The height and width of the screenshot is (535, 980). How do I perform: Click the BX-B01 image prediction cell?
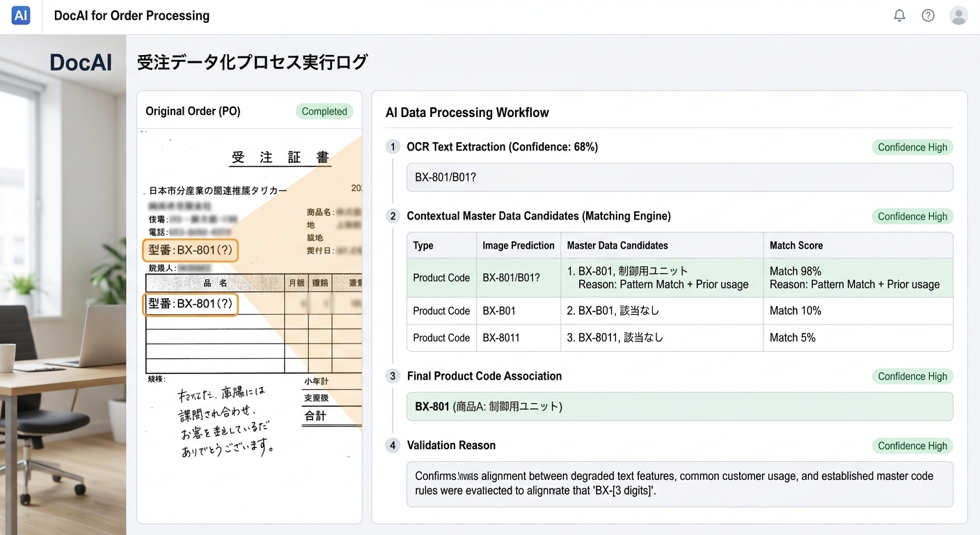click(x=519, y=311)
